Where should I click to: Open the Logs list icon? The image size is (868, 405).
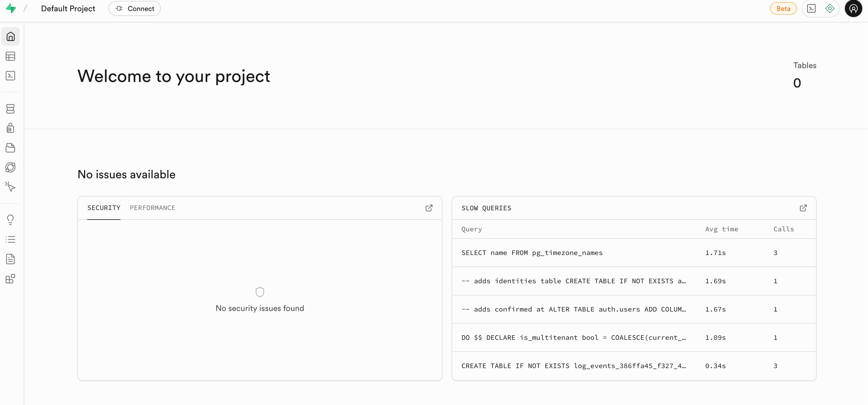(10, 240)
